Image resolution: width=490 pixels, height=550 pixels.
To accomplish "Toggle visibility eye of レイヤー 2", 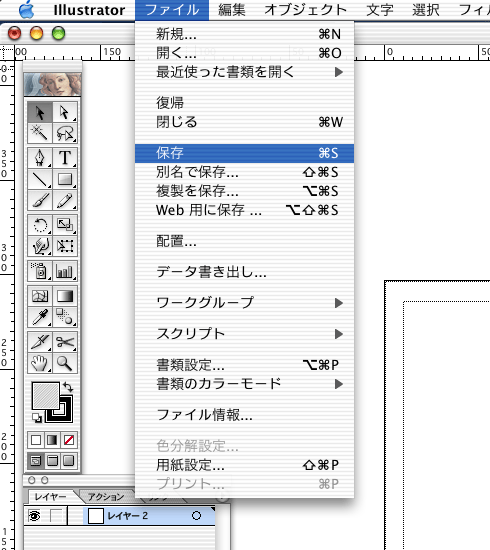I will [34, 516].
